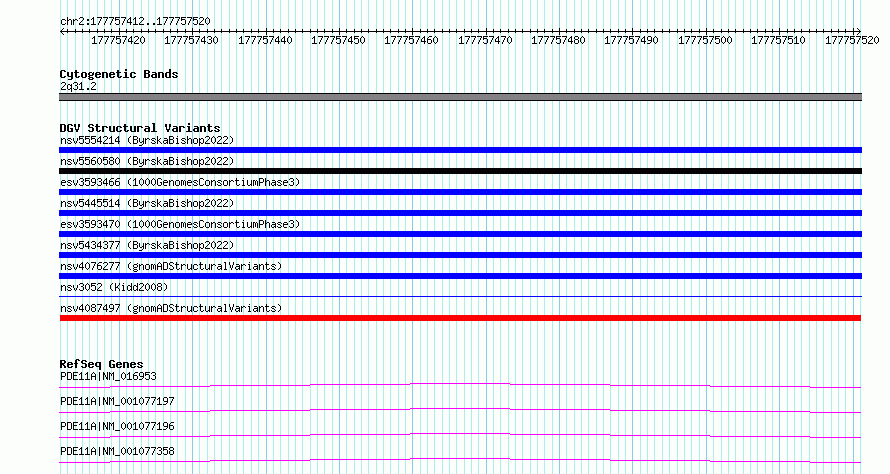The width and height of the screenshot is (890, 474).
Task: Click ruler position 177757440
Action: [x=265, y=40]
